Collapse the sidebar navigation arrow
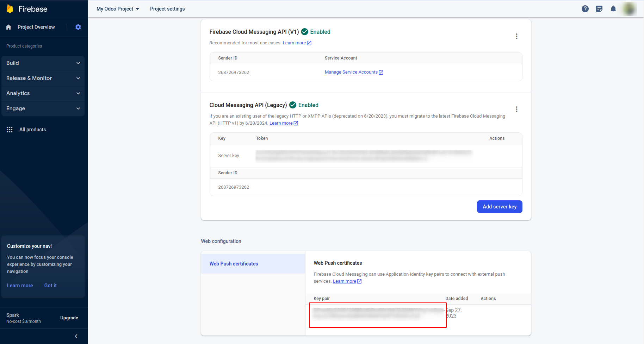Image resolution: width=644 pixels, height=344 pixels. tap(76, 336)
